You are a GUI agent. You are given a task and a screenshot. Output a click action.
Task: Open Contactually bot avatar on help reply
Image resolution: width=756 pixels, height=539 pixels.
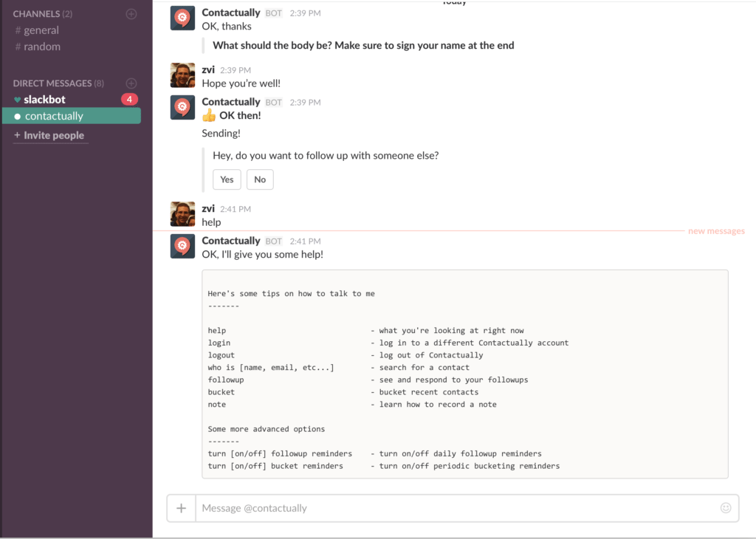click(x=183, y=247)
